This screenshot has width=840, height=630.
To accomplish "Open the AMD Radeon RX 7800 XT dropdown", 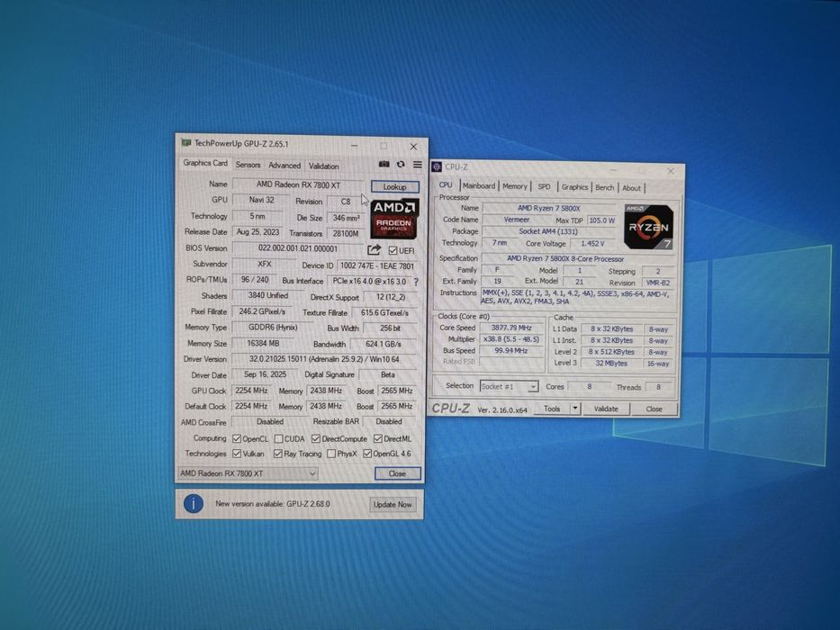I will click(248, 473).
